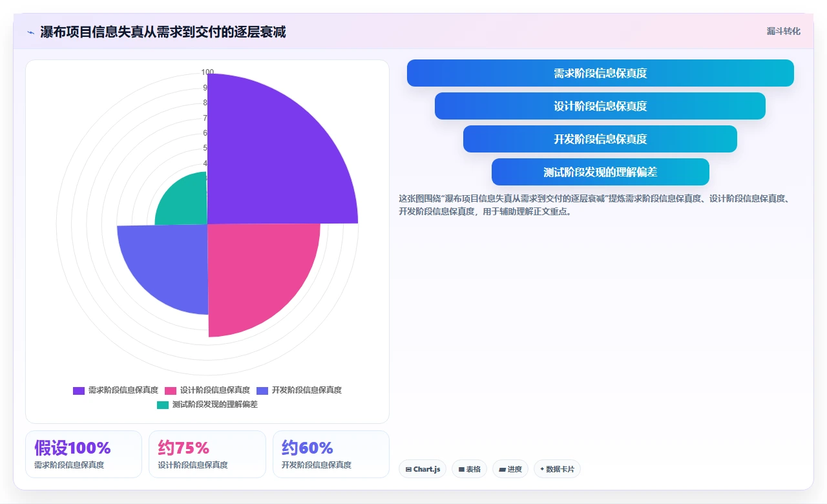
Task: Open the 约60% data card
Action: 331,454
